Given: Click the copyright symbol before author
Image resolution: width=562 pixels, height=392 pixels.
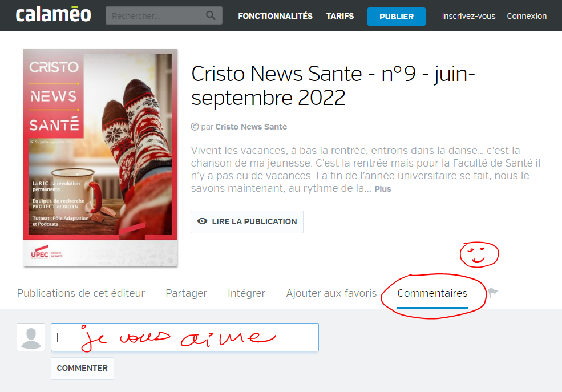Looking at the screenshot, I should [195, 127].
